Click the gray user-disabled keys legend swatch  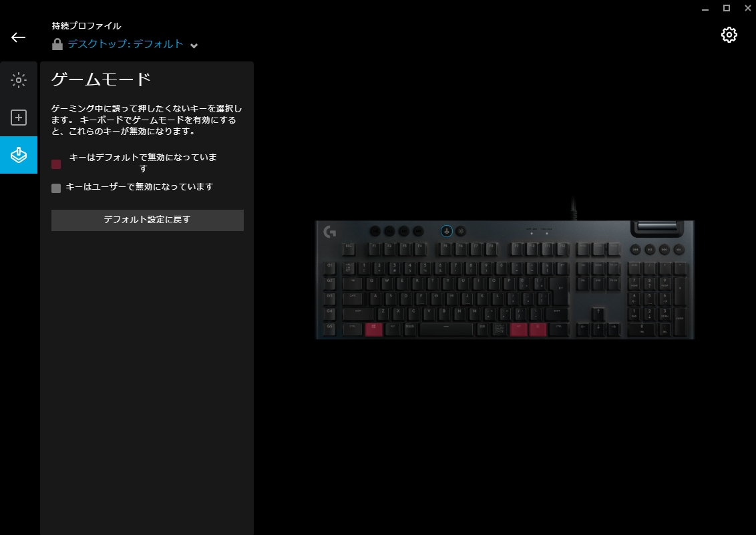pyautogui.click(x=56, y=188)
